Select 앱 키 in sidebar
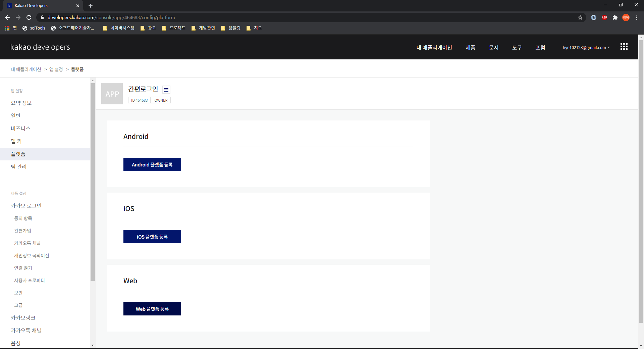This screenshot has height=349, width=644. [x=45, y=141]
